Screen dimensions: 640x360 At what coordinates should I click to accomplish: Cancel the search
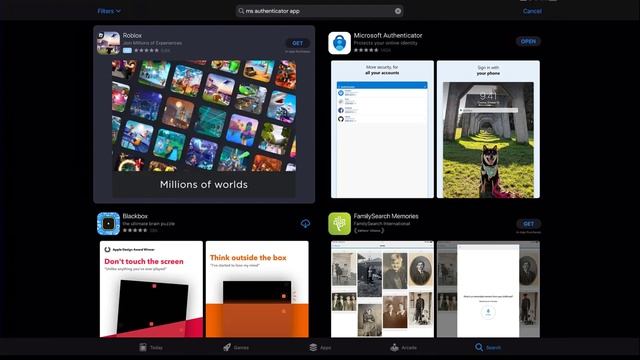coord(532,11)
